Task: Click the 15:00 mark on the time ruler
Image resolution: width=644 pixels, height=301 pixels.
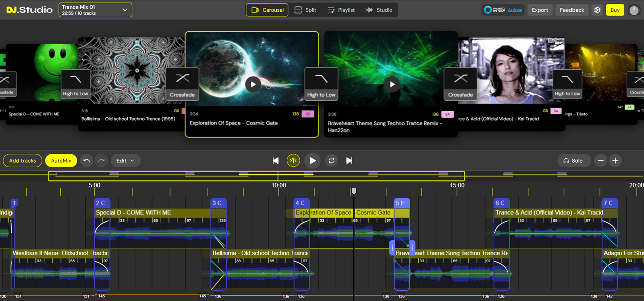Action: coord(457,185)
